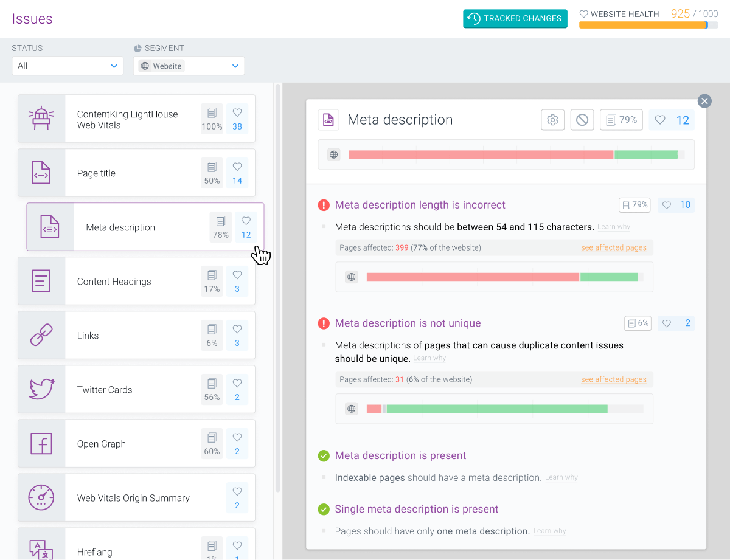This screenshot has height=560, width=730.
Task: Click 'Learn why' next to indexable pages rule
Action: tap(561, 477)
